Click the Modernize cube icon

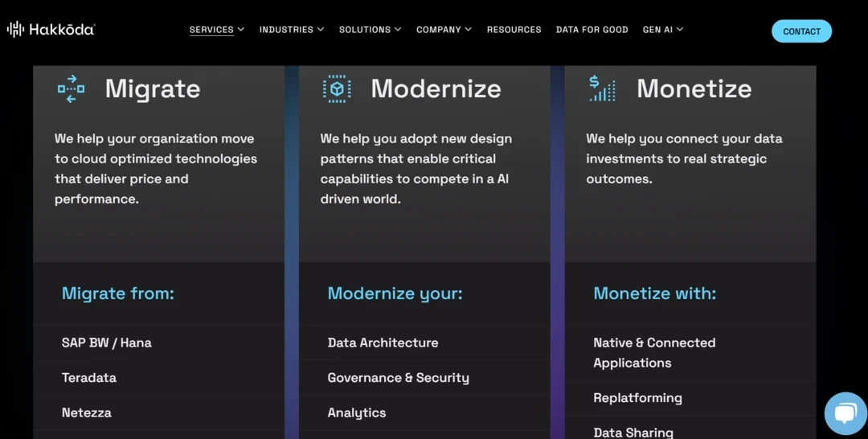pos(337,88)
